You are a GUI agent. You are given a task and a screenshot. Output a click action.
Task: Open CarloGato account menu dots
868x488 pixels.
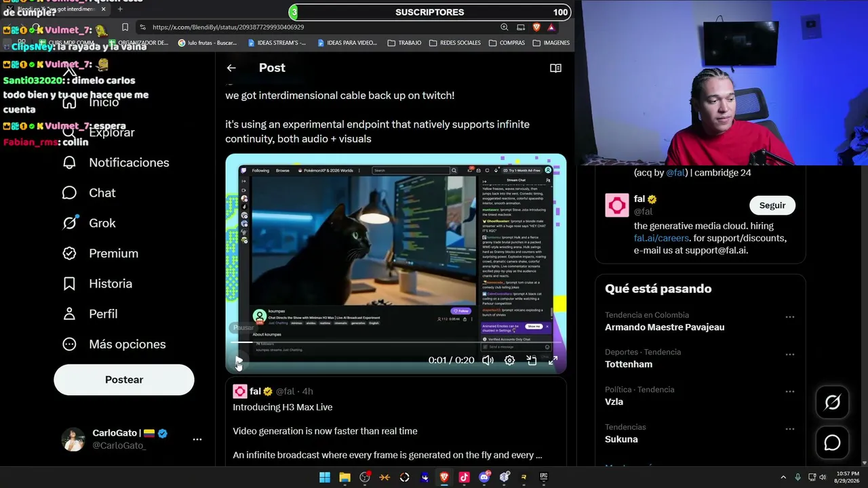pyautogui.click(x=197, y=439)
